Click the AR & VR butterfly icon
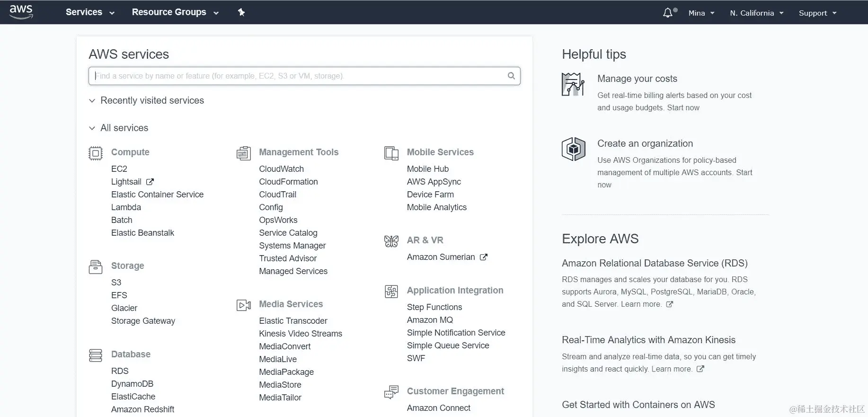Screen dimensions: 868x417 click(391, 241)
